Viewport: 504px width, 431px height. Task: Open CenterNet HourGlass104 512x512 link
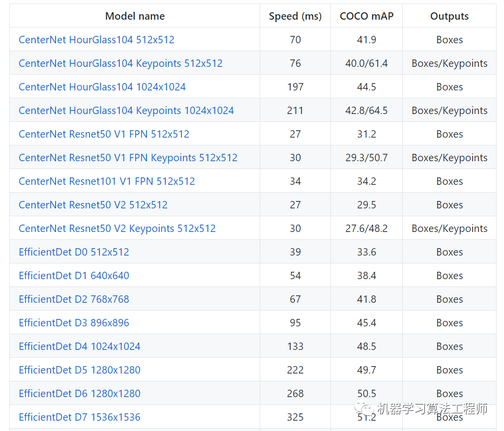point(96,40)
